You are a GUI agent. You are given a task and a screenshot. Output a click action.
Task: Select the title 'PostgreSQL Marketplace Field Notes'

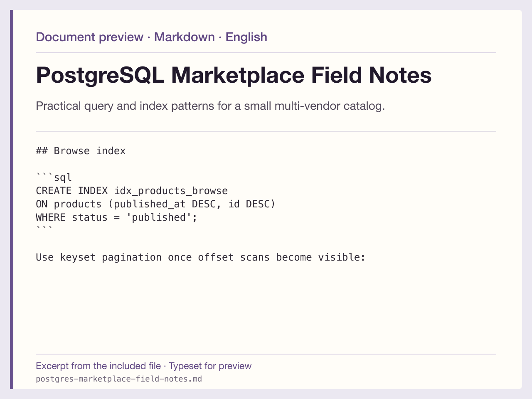click(x=234, y=75)
